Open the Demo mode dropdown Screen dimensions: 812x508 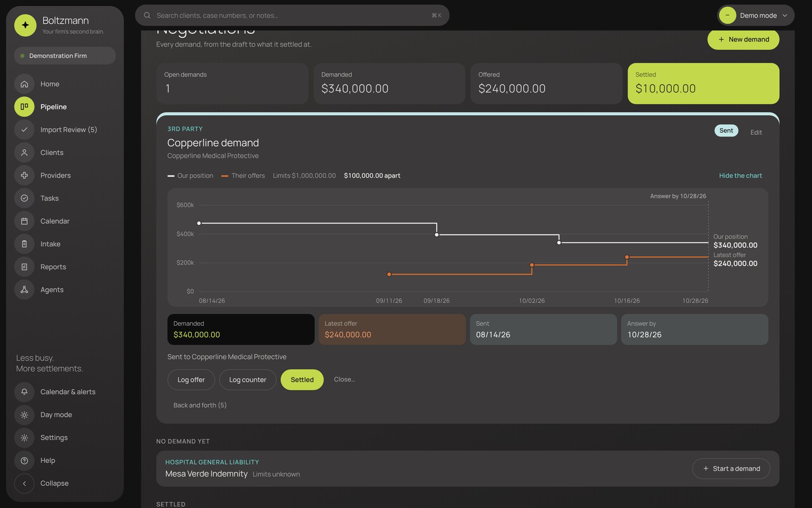coord(756,15)
